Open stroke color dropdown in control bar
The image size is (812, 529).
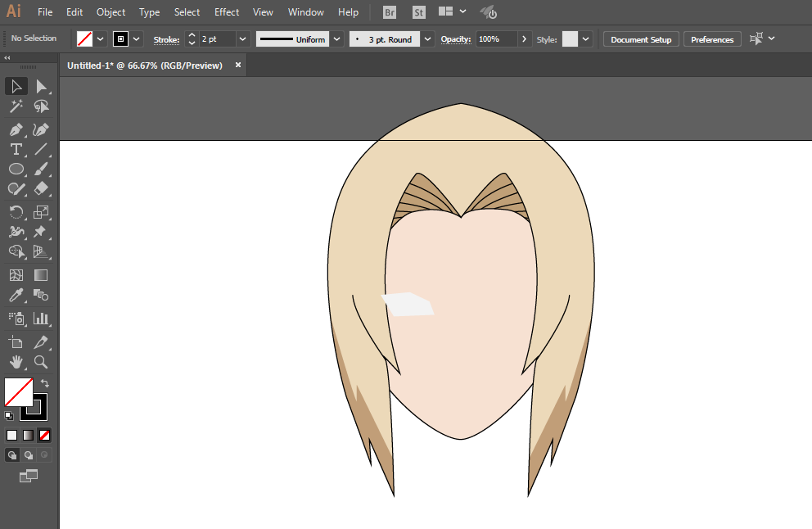tap(136, 38)
